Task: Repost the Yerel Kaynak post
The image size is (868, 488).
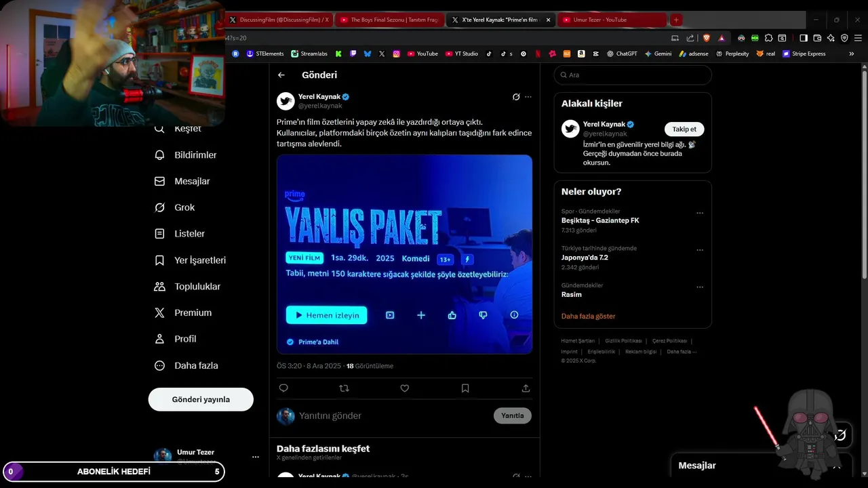Action: pyautogui.click(x=344, y=388)
